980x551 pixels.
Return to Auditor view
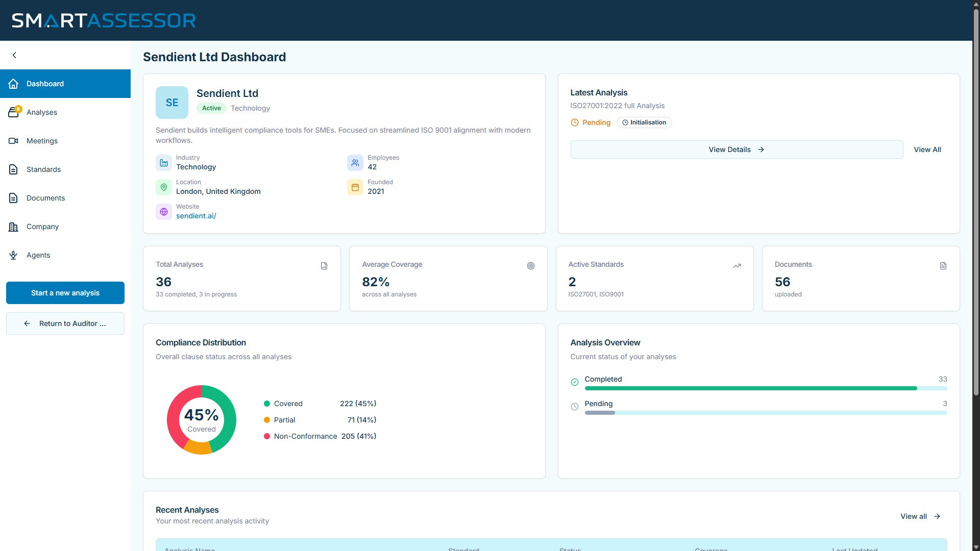point(65,323)
